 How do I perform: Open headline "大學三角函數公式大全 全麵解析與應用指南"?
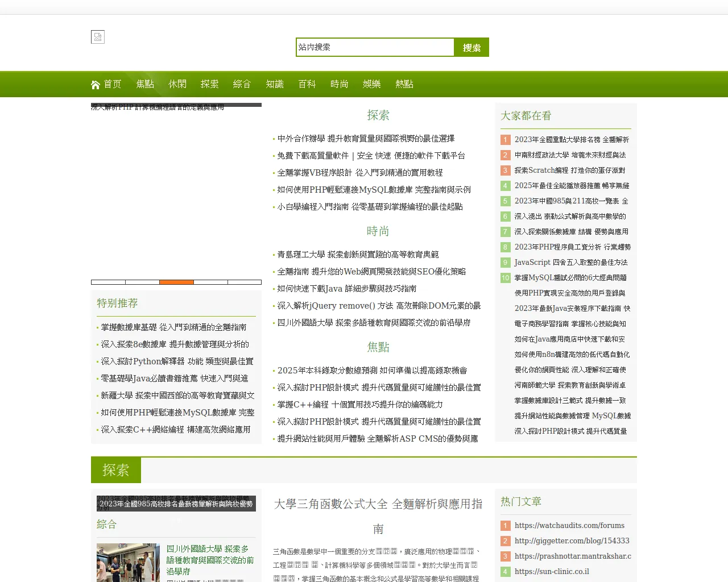tap(378, 517)
